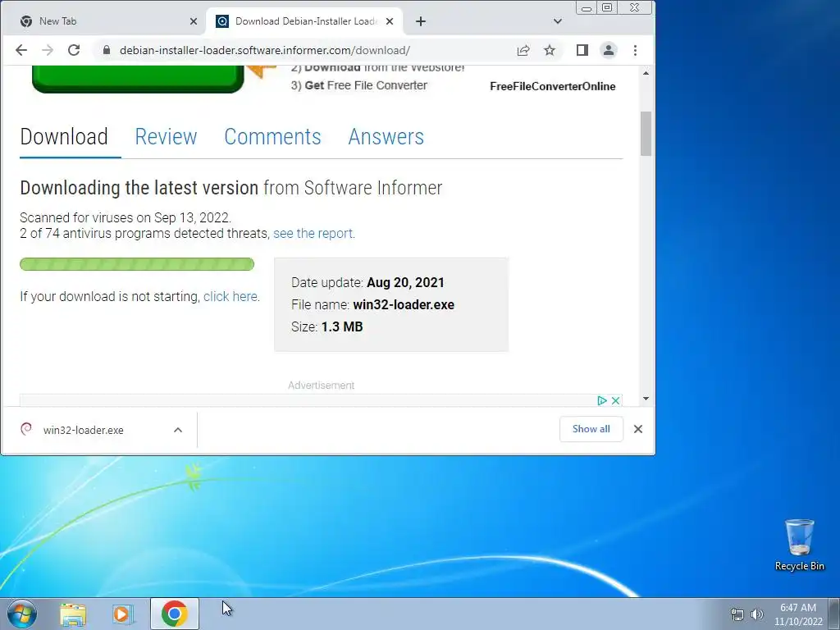Open the tab search dropdown arrow
The height and width of the screenshot is (630, 840).
[x=558, y=21]
